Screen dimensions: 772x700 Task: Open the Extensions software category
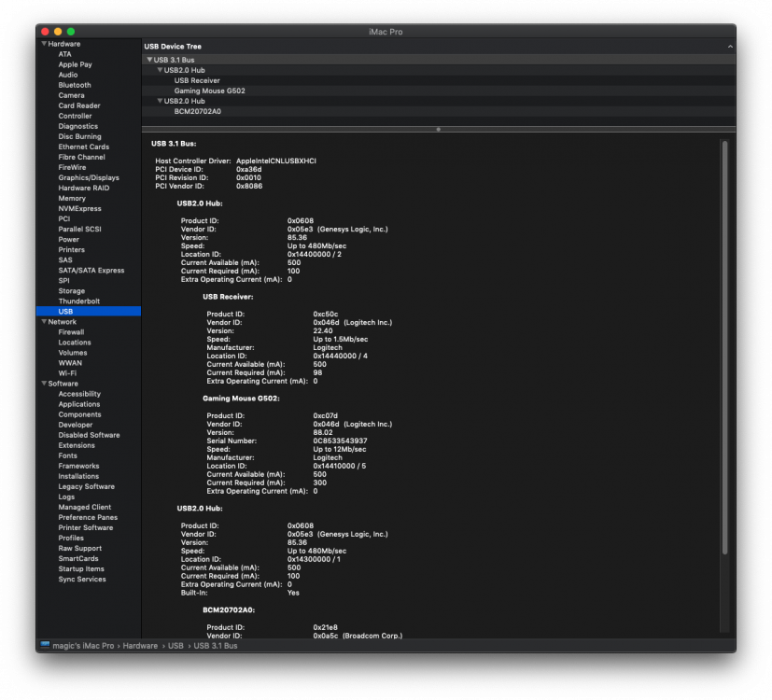click(77, 445)
